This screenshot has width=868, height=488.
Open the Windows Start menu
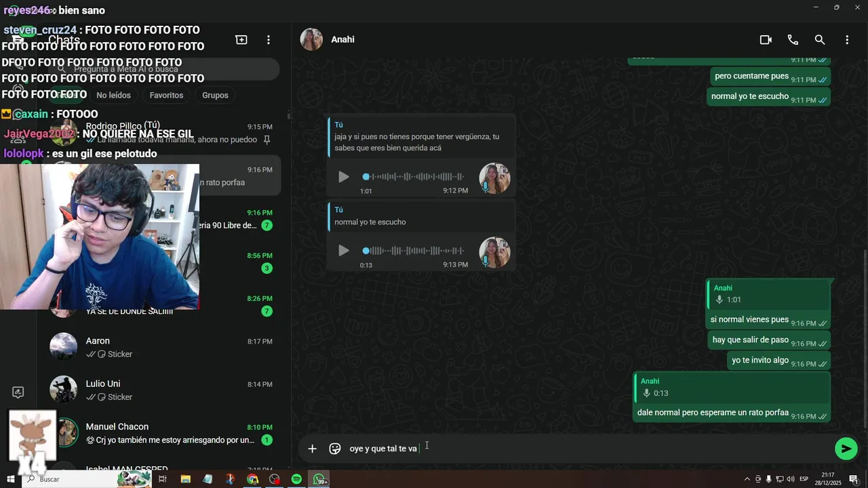pyautogui.click(x=10, y=479)
